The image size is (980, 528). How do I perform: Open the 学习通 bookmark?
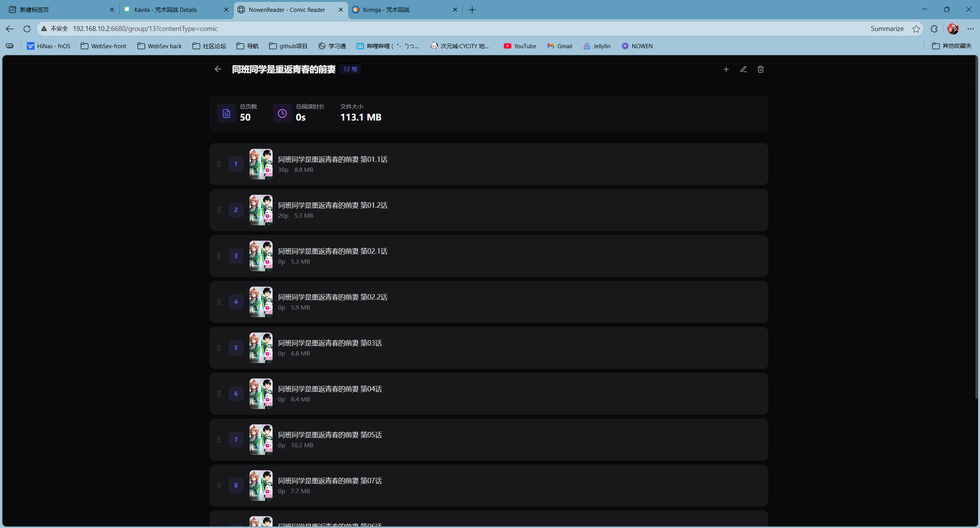pyautogui.click(x=332, y=46)
